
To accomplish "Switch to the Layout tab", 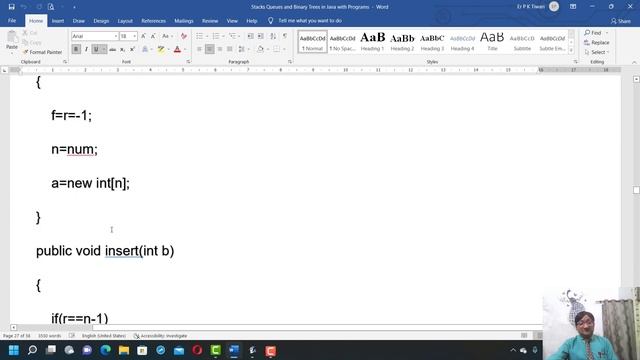I will pyautogui.click(x=125, y=21).
